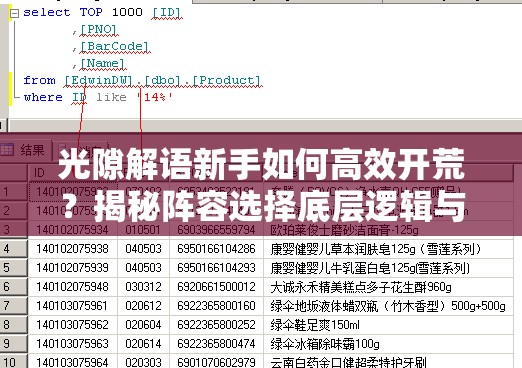522x368 pixels.
Task: Click name cell 大诚永禾精美糕点多子花生酥960g
Action: [x=388, y=287]
